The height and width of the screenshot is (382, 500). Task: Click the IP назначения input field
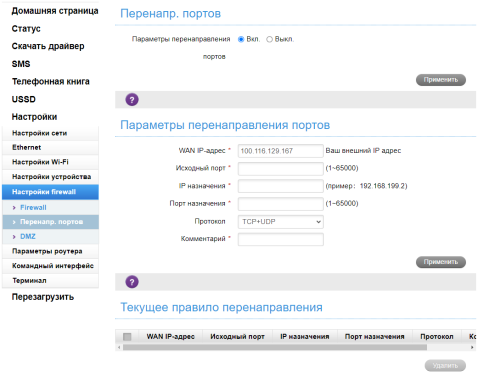coord(281,186)
